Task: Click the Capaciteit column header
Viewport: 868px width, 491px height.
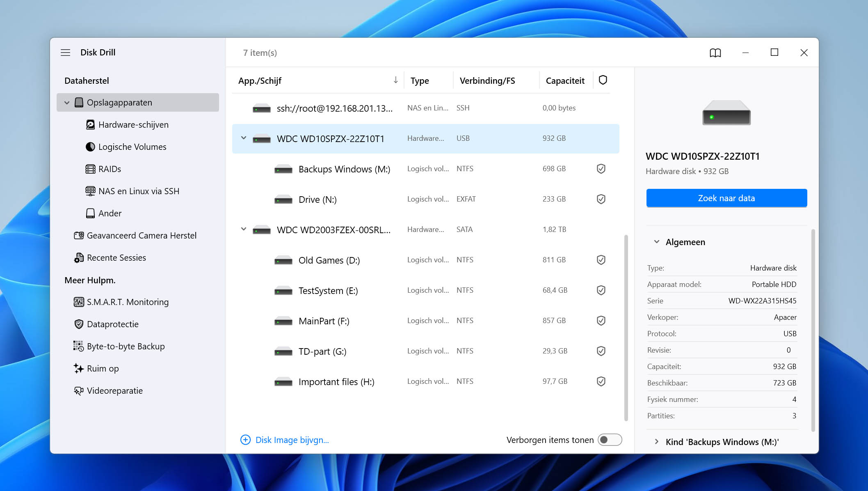Action: point(565,80)
